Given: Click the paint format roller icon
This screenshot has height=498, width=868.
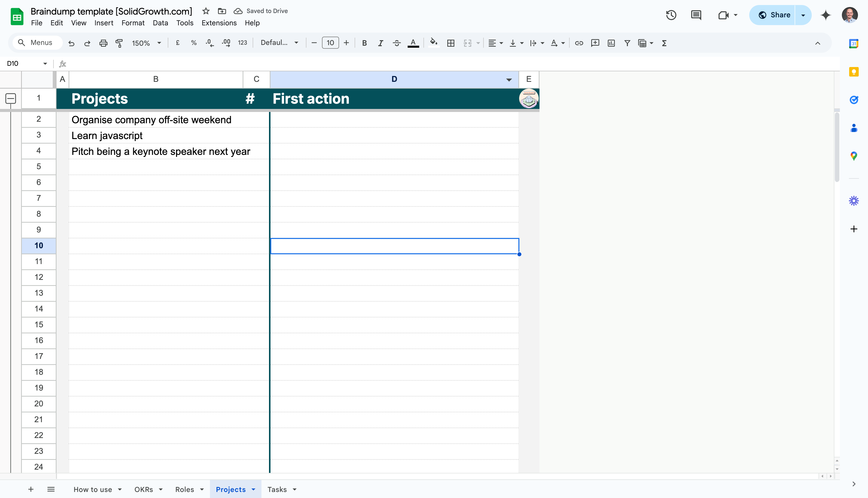Looking at the screenshot, I should (x=119, y=43).
